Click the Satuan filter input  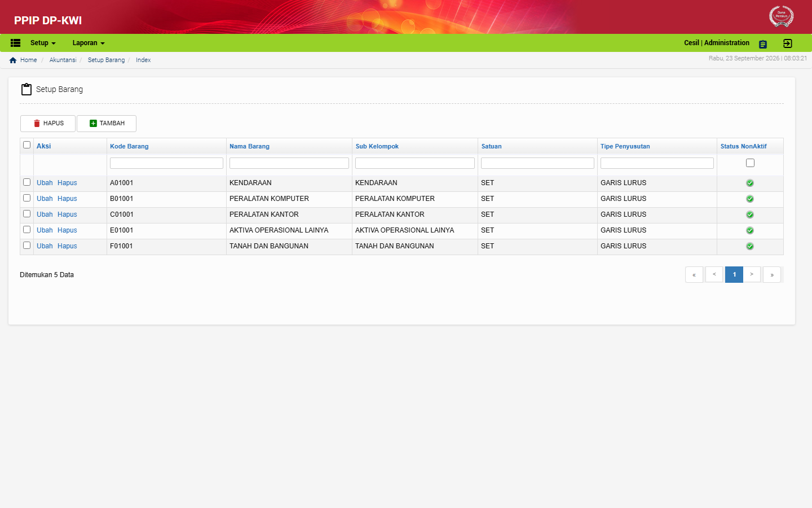537,163
